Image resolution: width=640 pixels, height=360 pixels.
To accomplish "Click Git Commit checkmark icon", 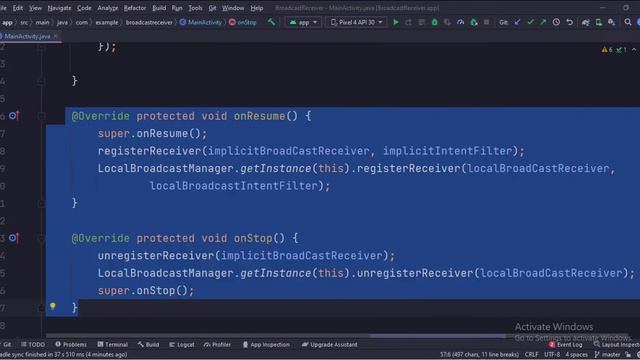I will (530, 22).
